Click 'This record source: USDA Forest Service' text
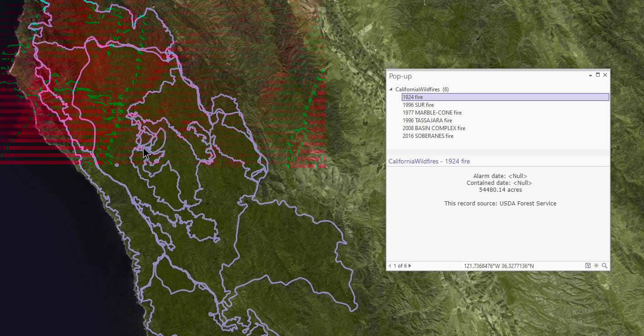This screenshot has width=644, height=336. click(x=500, y=204)
